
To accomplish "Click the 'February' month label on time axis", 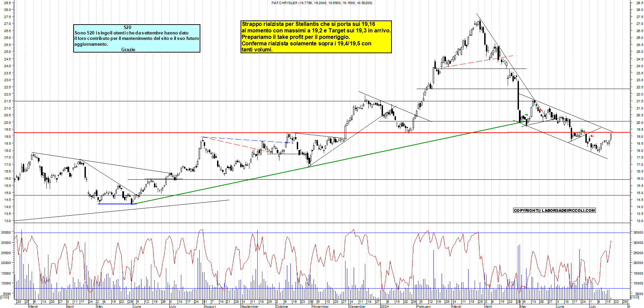I will (x=424, y=306).
